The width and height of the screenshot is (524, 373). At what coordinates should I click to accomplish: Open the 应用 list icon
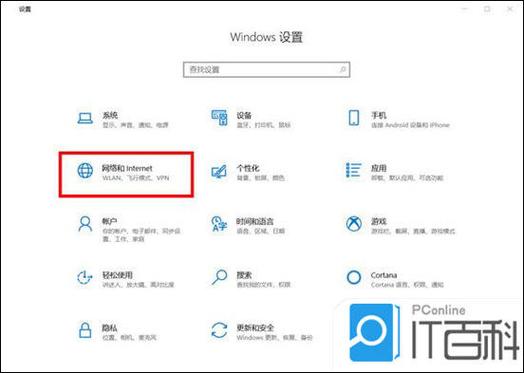[354, 170]
